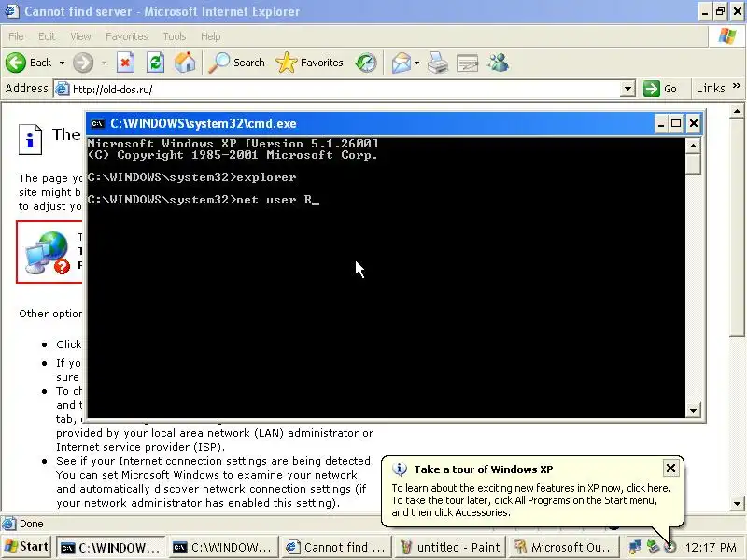The width and height of the screenshot is (747, 560).
Task: Click the cmd window scrollbar thumb
Action: [x=693, y=163]
